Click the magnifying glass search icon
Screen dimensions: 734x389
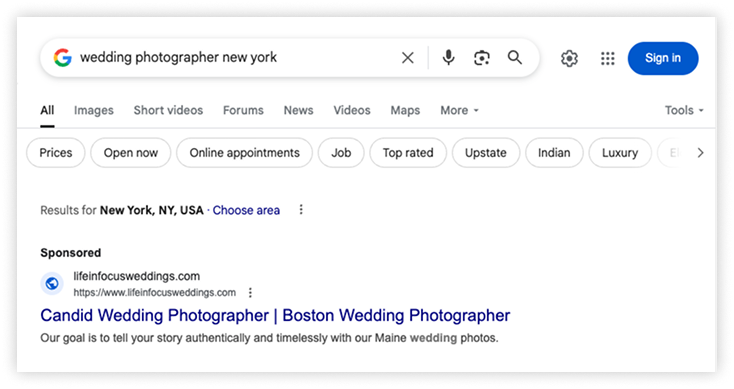(515, 58)
